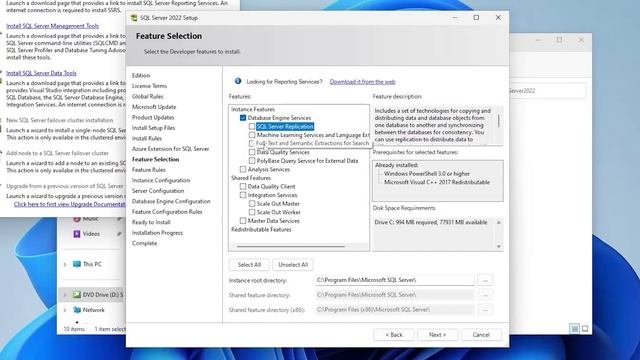The height and width of the screenshot is (360, 640).
Task: Select Product Updates step in sidebar
Action: click(153, 118)
